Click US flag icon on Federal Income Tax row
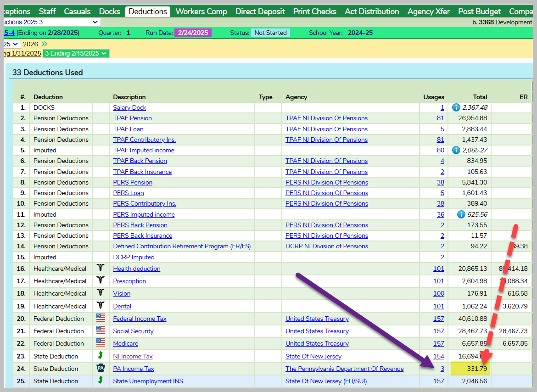 tap(101, 318)
